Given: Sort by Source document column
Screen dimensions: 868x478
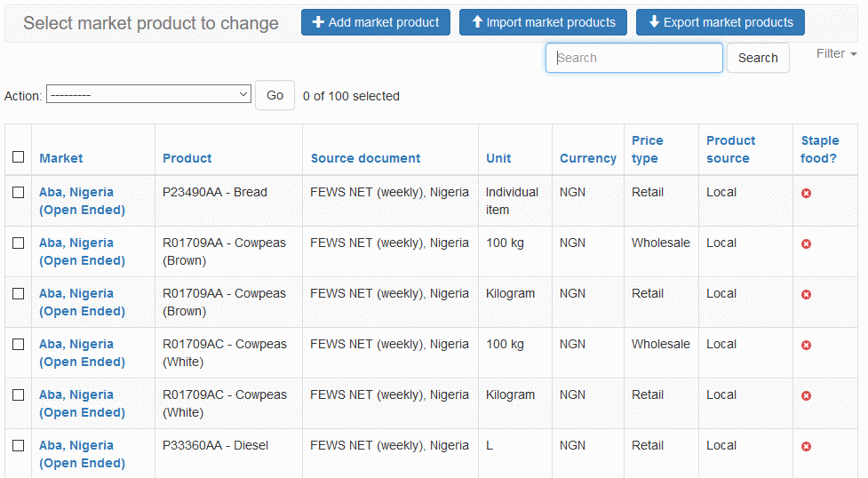Looking at the screenshot, I should click(365, 158).
